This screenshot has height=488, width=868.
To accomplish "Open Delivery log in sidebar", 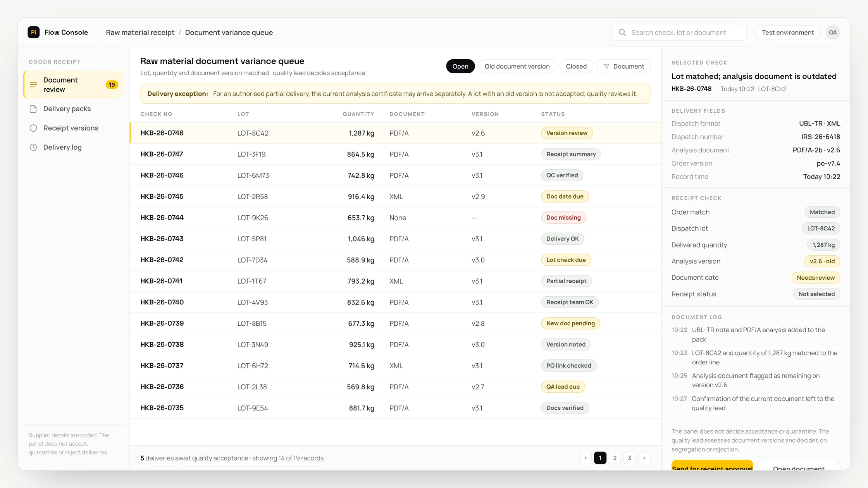I will click(73, 147).
